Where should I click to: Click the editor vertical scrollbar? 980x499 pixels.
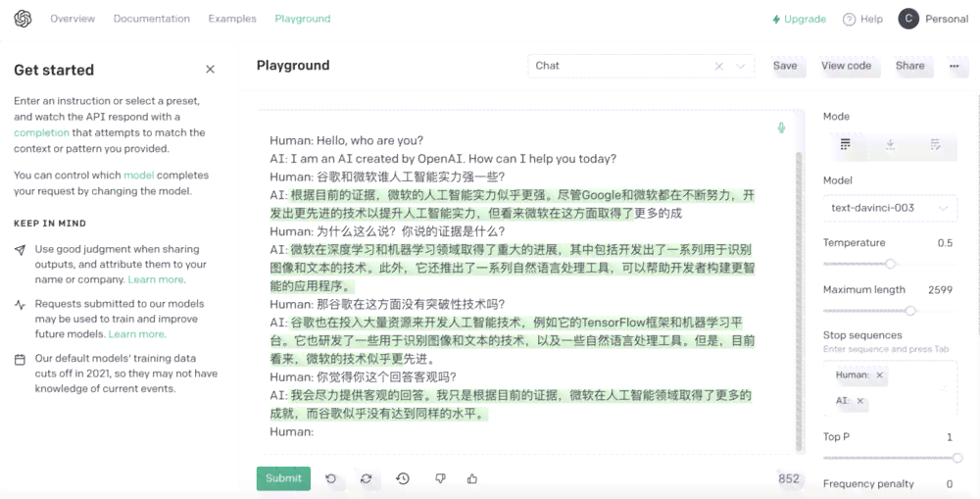click(x=799, y=300)
